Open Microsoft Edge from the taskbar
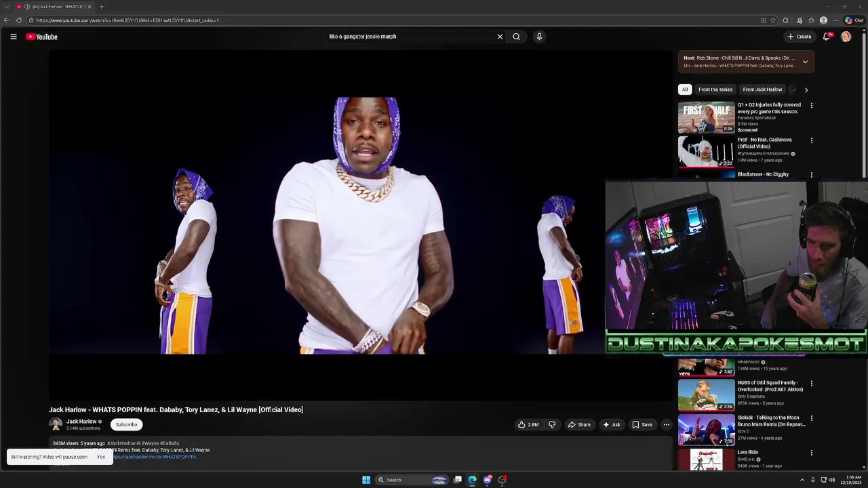This screenshot has width=868, height=488. coord(472,480)
